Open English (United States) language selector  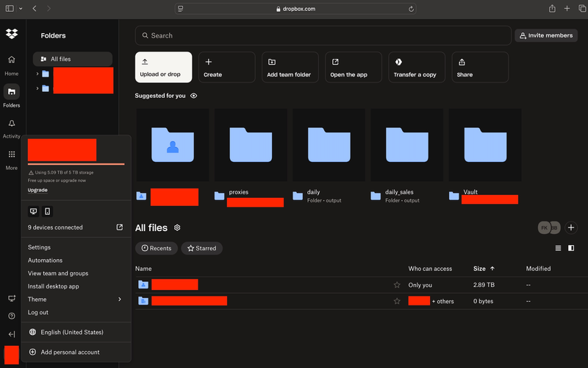point(72,333)
